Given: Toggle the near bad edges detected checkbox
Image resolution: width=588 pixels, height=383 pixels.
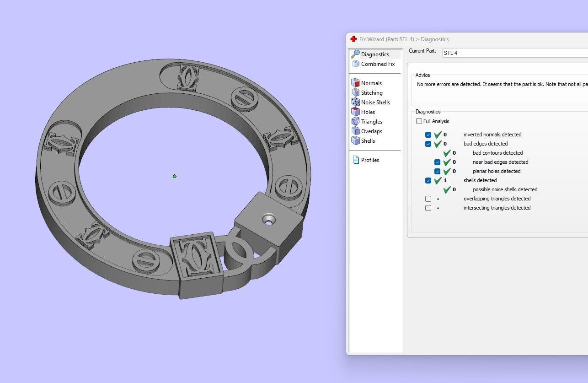Looking at the screenshot, I should [x=437, y=162].
